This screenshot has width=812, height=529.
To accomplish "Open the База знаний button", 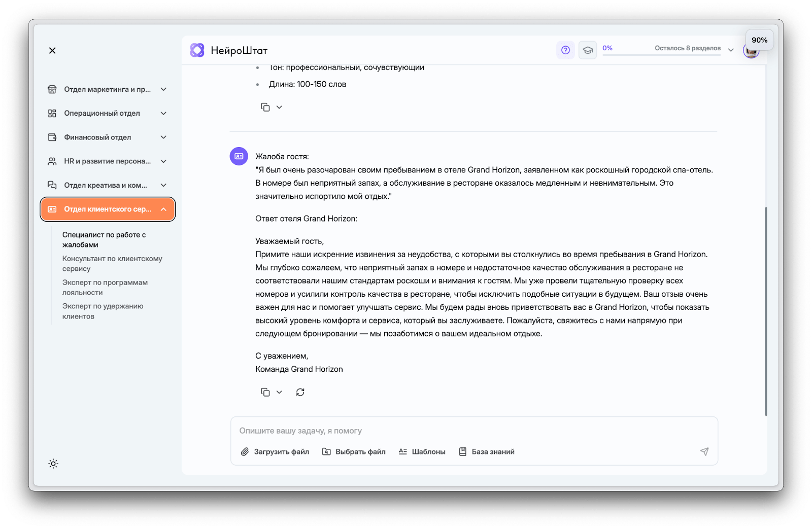I will pyautogui.click(x=487, y=451).
